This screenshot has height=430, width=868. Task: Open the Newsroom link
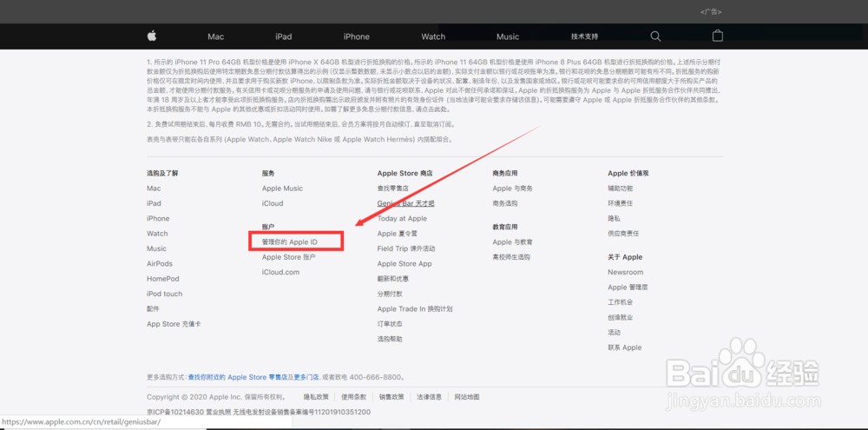pos(626,272)
